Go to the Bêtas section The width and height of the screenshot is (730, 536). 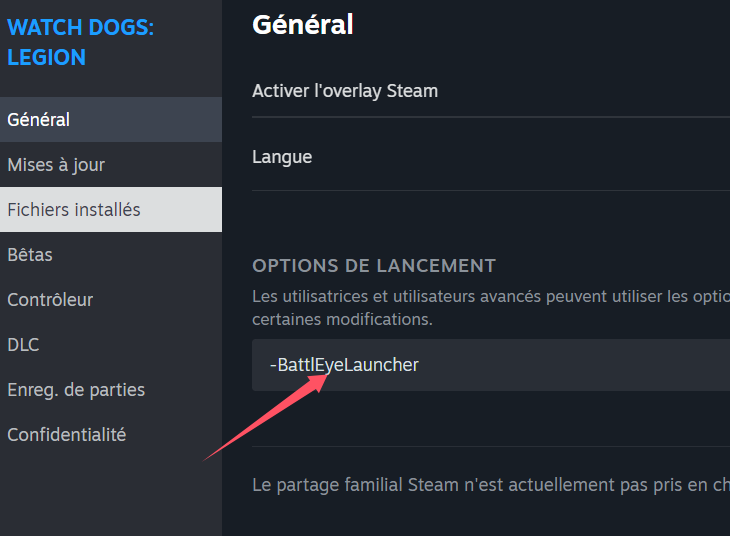click(111, 255)
